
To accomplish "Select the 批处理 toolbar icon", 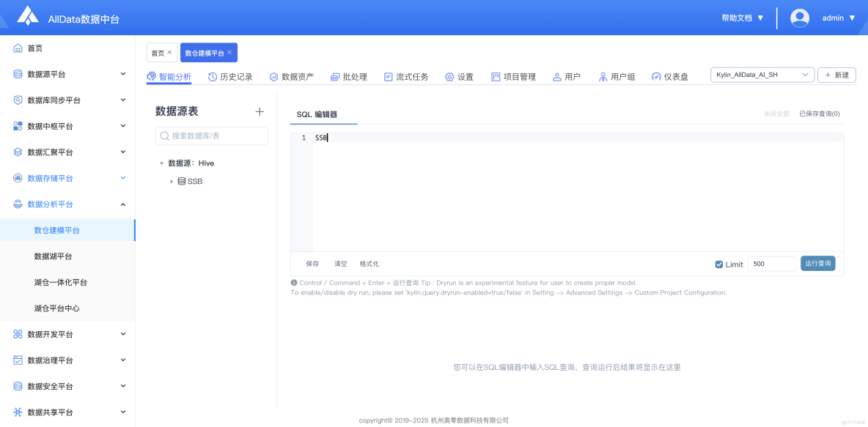I will point(335,75).
